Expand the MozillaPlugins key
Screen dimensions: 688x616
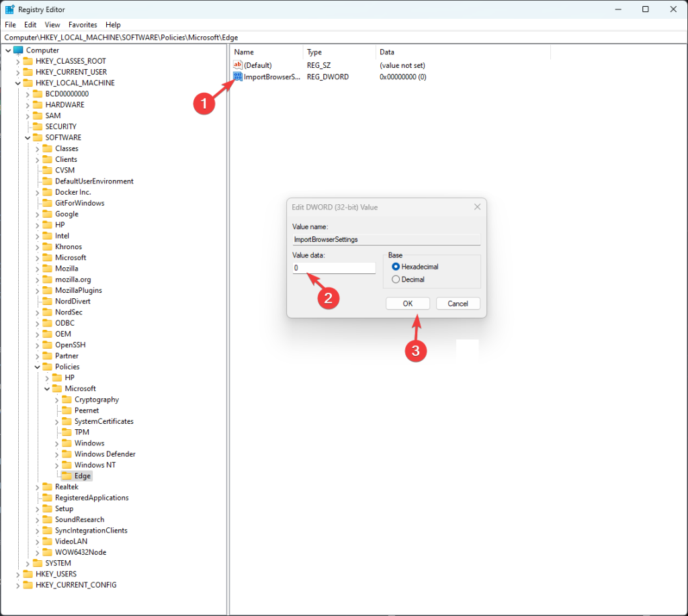point(38,290)
